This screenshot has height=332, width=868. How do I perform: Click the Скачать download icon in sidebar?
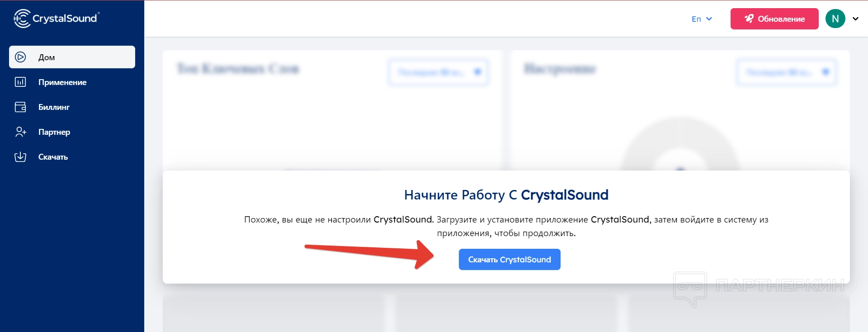[x=20, y=157]
